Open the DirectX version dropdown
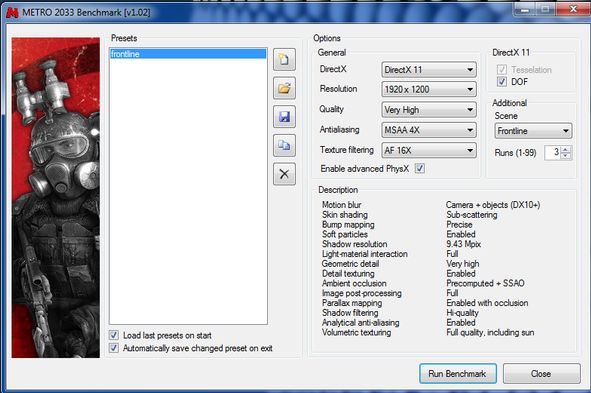 click(429, 70)
